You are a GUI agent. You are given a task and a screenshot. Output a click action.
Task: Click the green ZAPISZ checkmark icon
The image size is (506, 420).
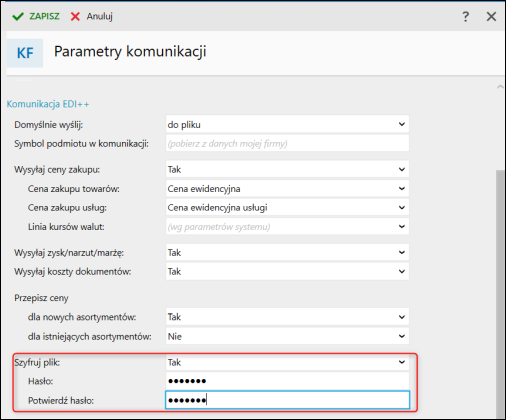pyautogui.click(x=18, y=16)
